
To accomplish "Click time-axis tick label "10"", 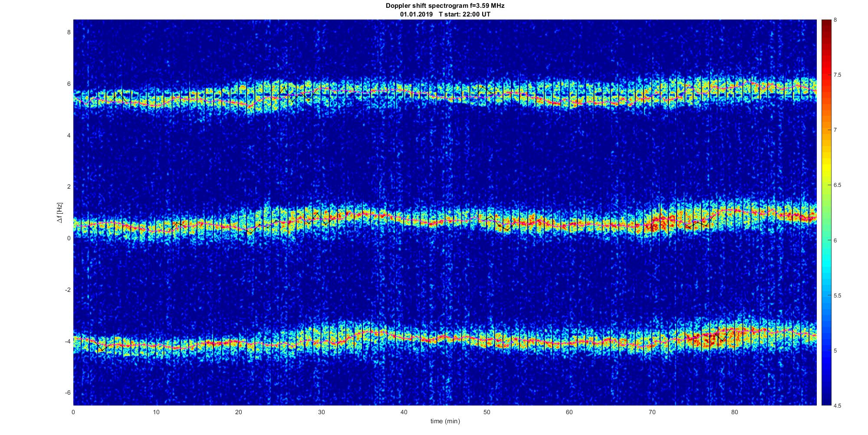I will (x=156, y=412).
